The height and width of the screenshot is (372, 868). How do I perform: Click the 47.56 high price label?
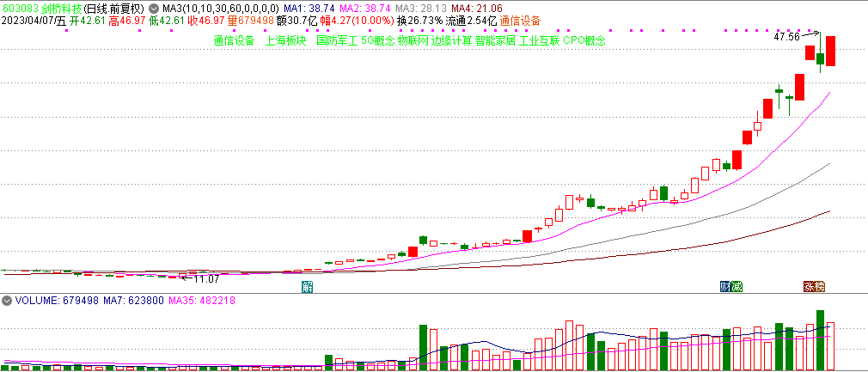coord(786,37)
